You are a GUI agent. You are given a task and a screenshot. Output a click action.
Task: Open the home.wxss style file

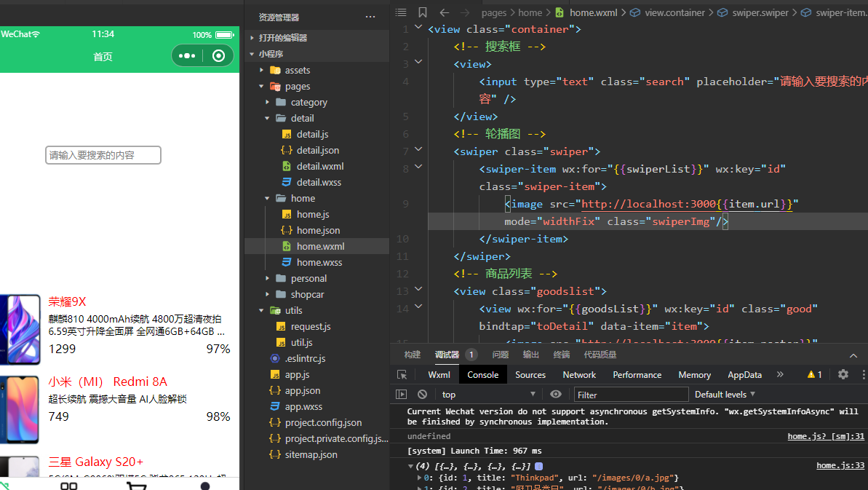tap(319, 262)
